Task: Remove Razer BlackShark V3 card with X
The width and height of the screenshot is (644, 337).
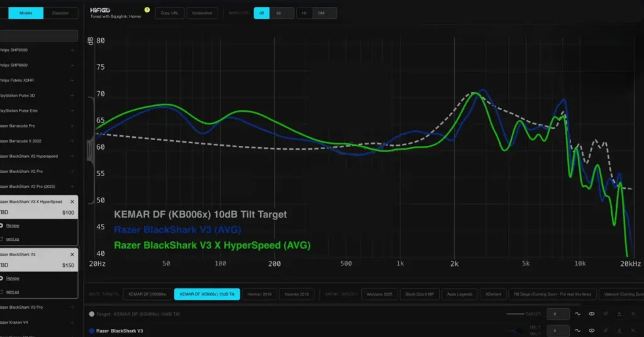Action: (x=72, y=255)
